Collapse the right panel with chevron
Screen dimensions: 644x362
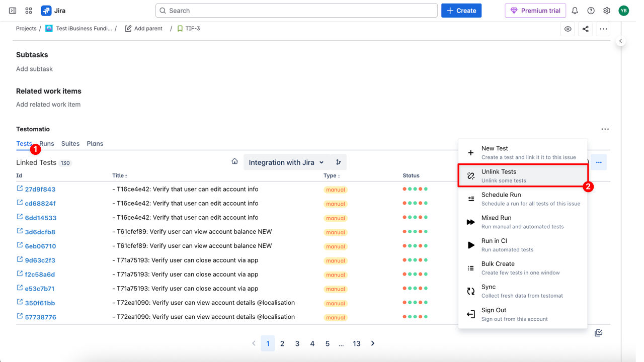(620, 41)
